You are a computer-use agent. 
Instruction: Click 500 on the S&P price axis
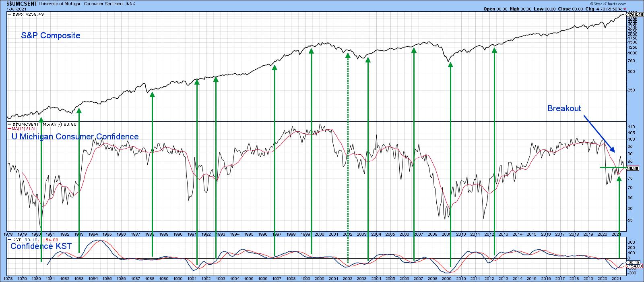[x=632, y=72]
